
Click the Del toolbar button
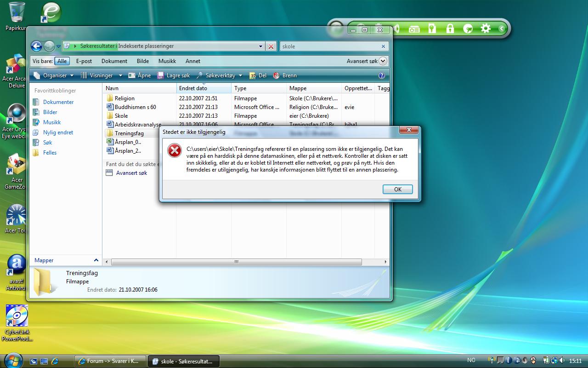[258, 75]
